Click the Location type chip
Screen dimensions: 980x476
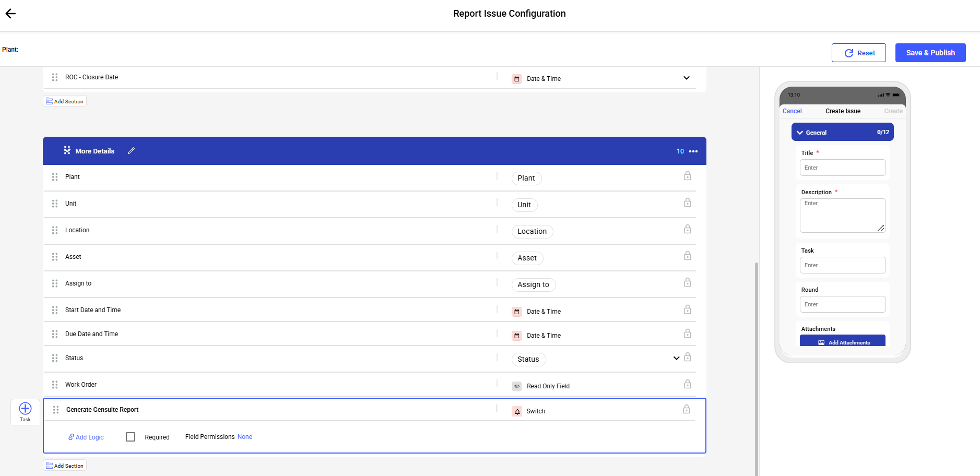coord(532,231)
